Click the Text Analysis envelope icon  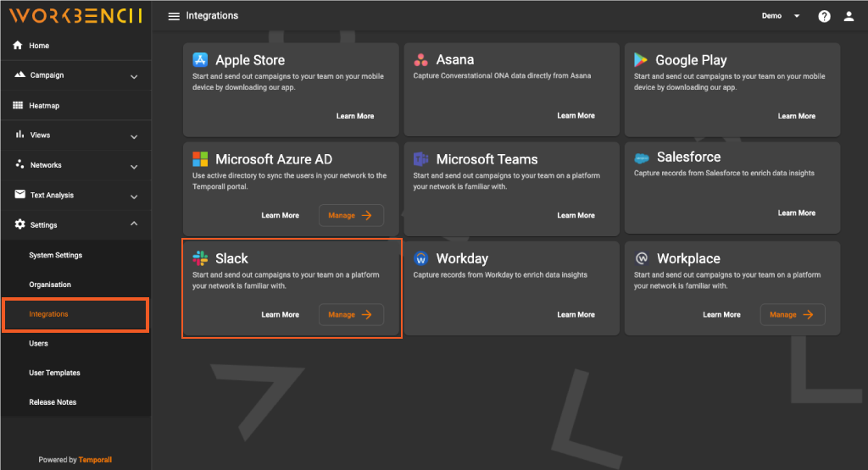pyautogui.click(x=20, y=194)
